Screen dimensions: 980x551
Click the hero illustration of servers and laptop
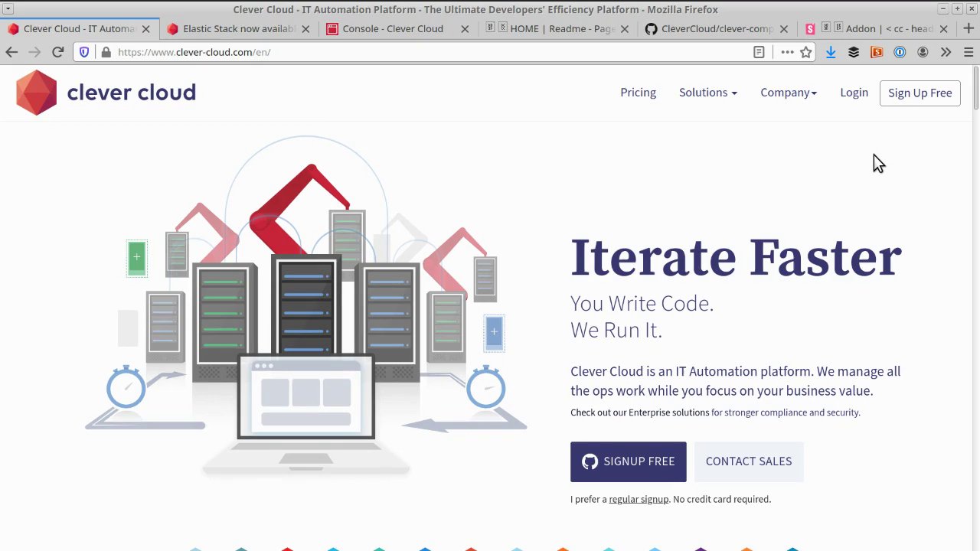pos(306,306)
